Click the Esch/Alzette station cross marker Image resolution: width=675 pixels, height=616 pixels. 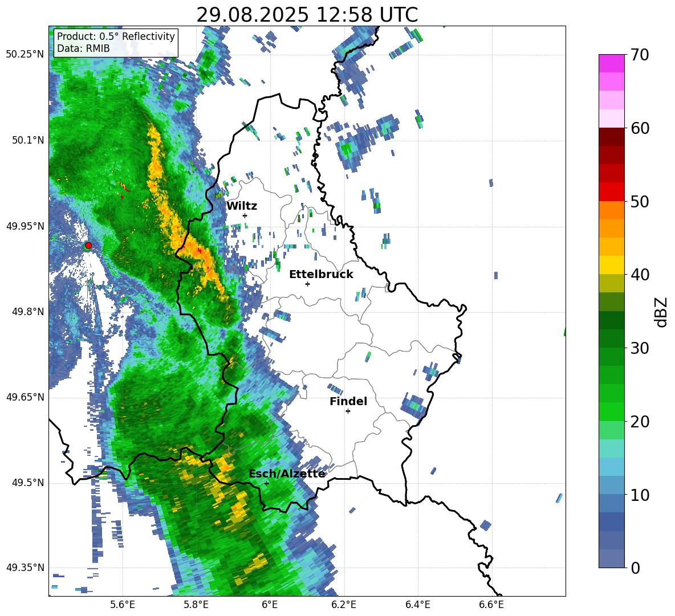tap(266, 483)
